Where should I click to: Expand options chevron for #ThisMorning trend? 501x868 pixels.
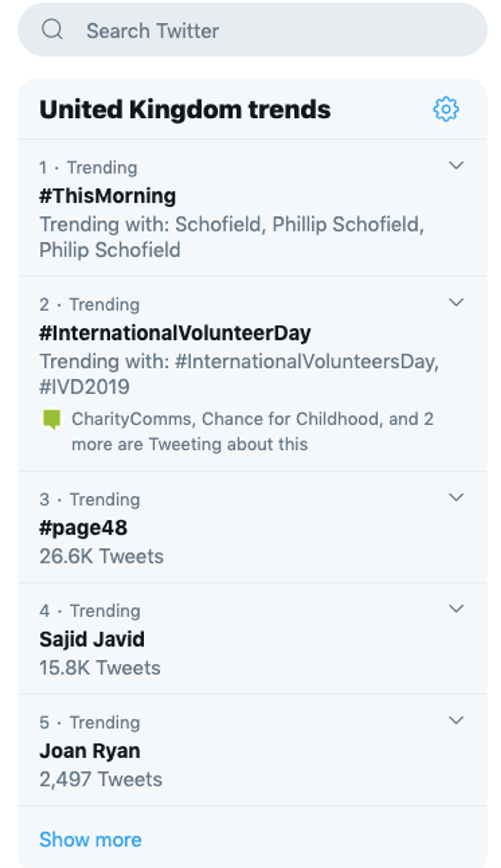[x=456, y=166]
